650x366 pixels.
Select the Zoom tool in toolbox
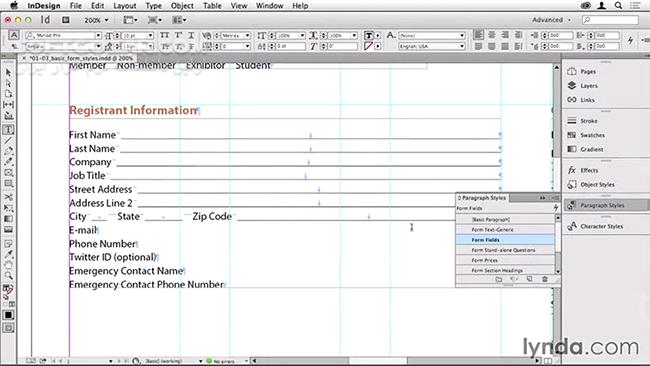pyautogui.click(x=8, y=275)
